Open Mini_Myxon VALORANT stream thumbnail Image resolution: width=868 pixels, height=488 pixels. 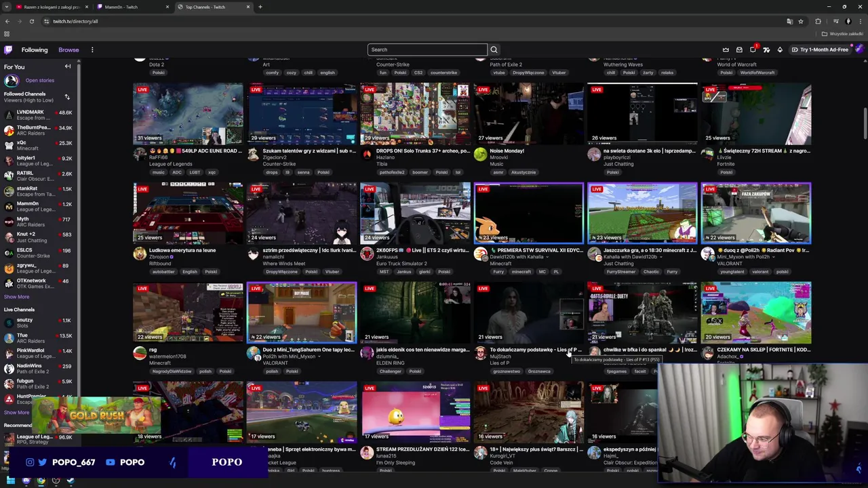tap(756, 213)
